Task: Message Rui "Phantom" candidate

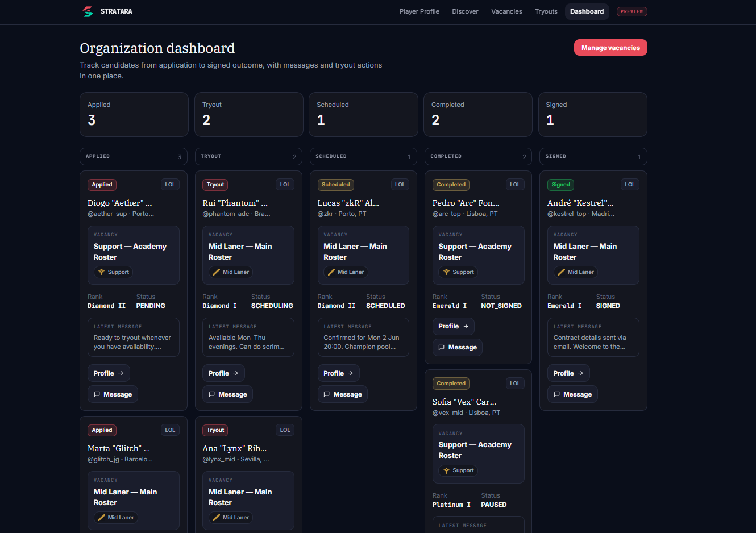Action: (x=227, y=394)
